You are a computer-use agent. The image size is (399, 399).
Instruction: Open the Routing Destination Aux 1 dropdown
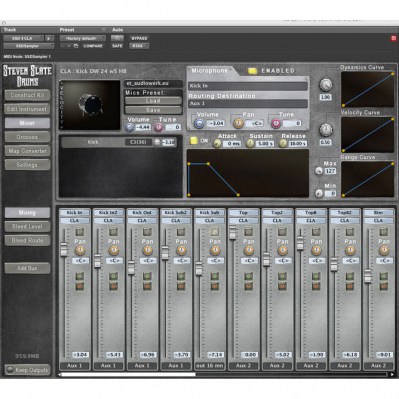coord(248,104)
